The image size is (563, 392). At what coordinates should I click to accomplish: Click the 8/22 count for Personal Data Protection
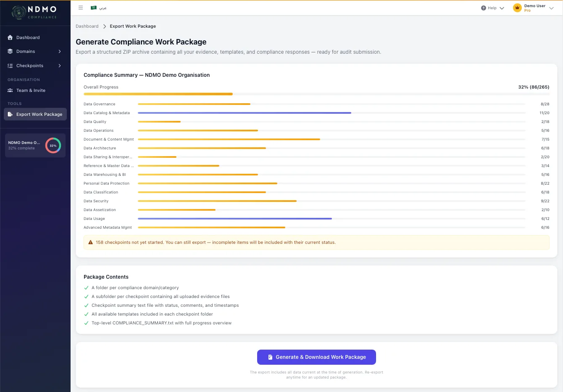[x=545, y=183]
